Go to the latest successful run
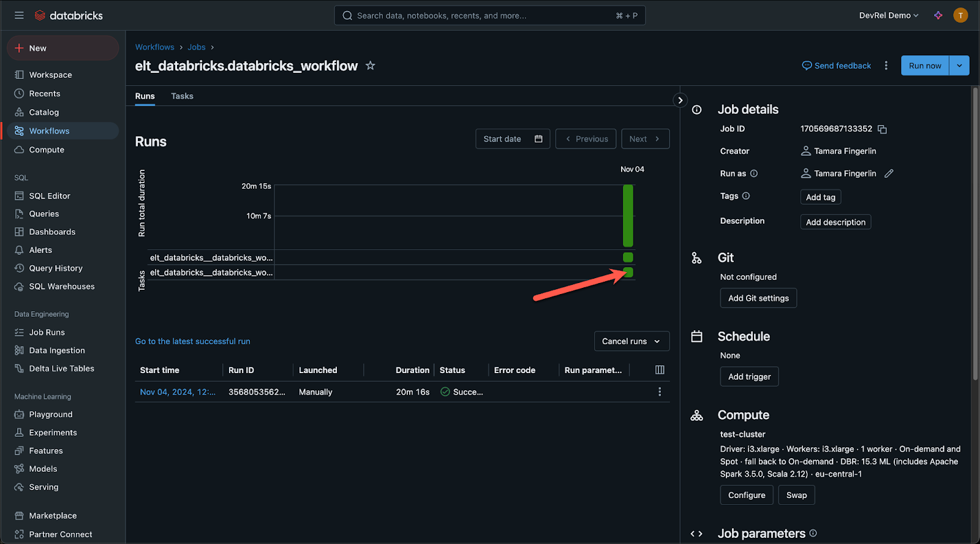 tap(192, 341)
